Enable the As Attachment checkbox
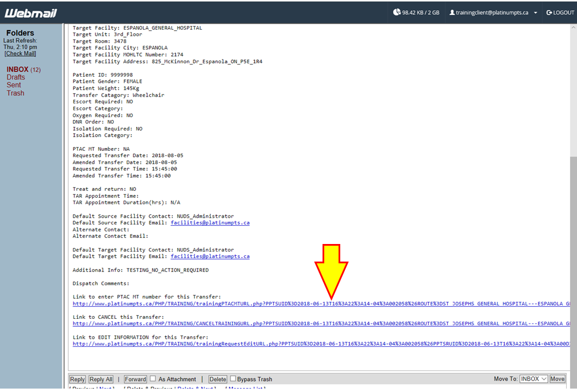 click(153, 379)
